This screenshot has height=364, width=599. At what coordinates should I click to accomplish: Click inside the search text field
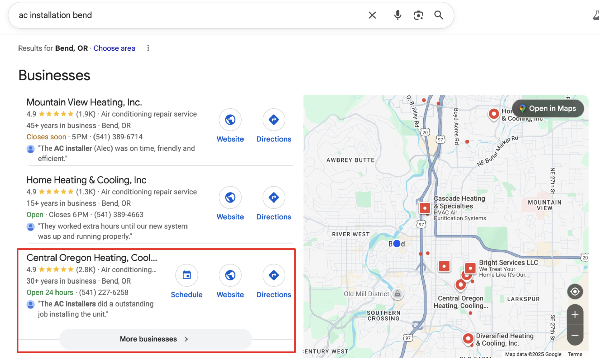click(x=177, y=15)
